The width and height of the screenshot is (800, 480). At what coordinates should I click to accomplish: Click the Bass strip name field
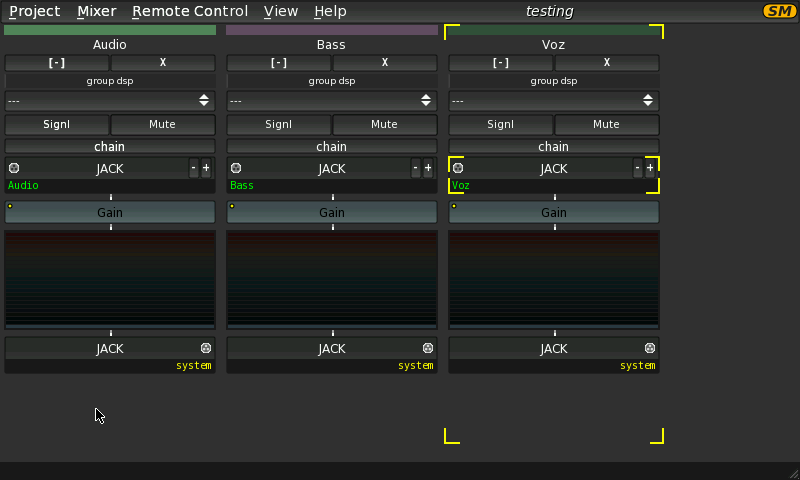(332, 45)
